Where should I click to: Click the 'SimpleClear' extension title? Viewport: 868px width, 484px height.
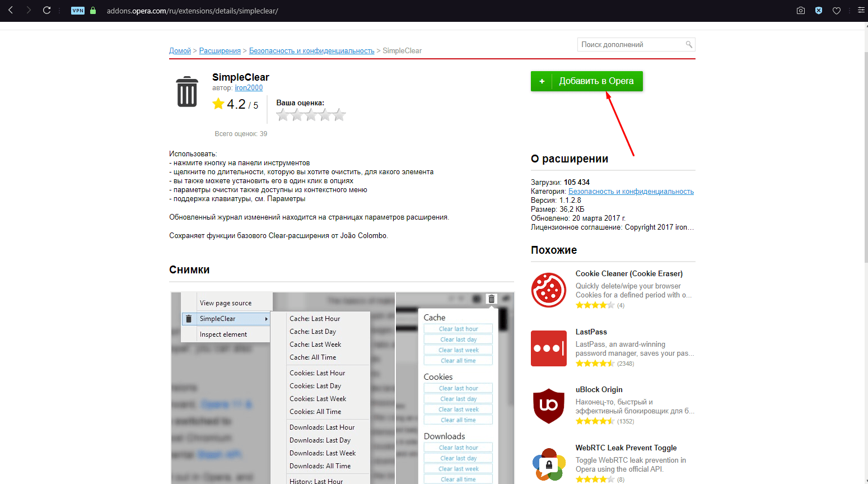[241, 77]
